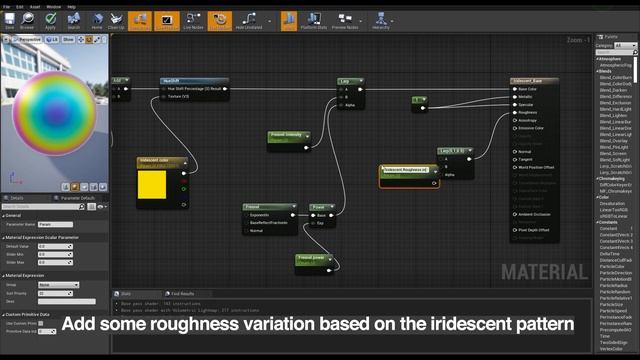
Task: Switch to the Parameter Defaults tab
Action: click(78, 198)
